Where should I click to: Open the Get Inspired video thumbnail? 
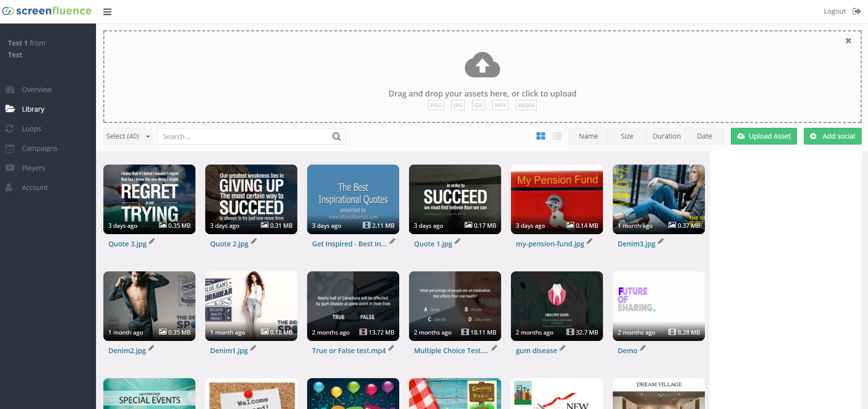tap(353, 199)
